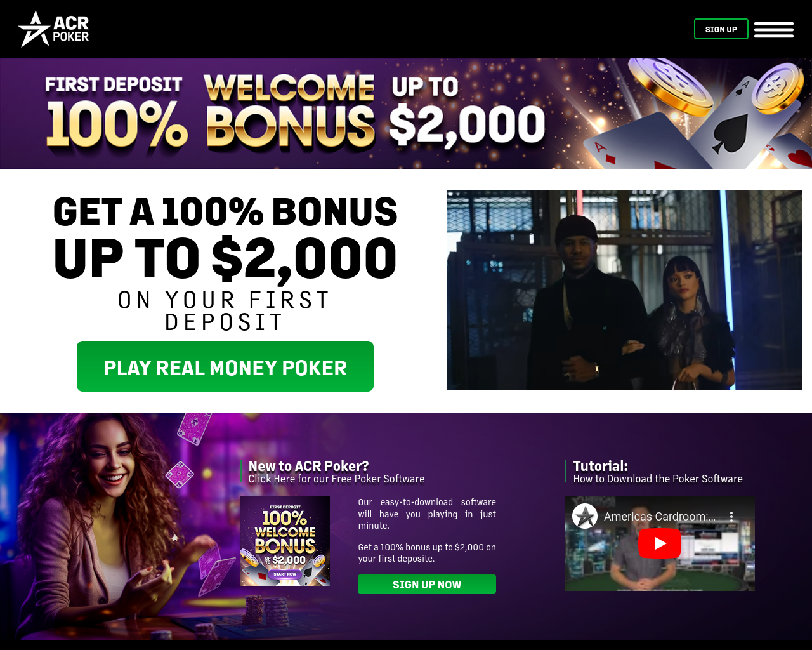
Task: Open the 100% Welcome Bonus thumbnail image
Action: pyautogui.click(x=285, y=541)
